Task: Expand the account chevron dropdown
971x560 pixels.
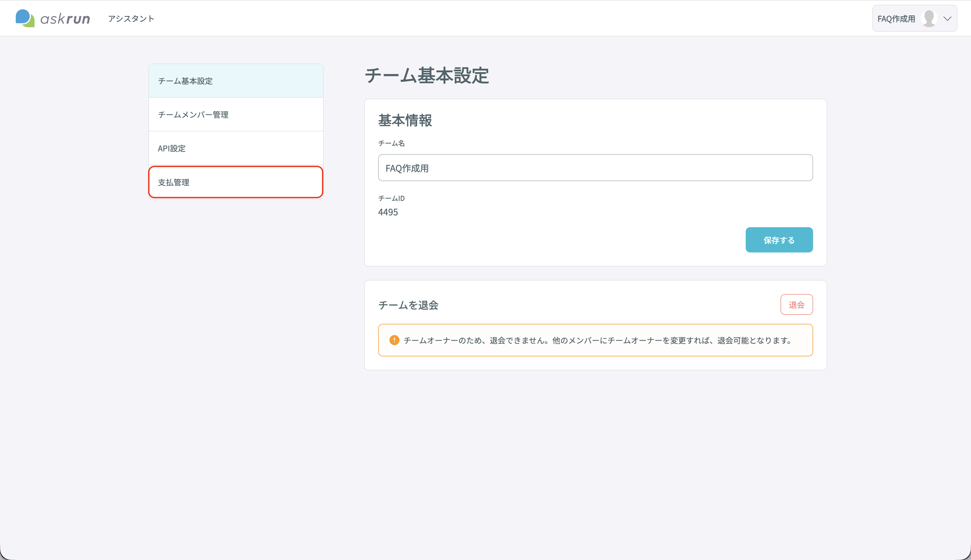Action: [947, 19]
